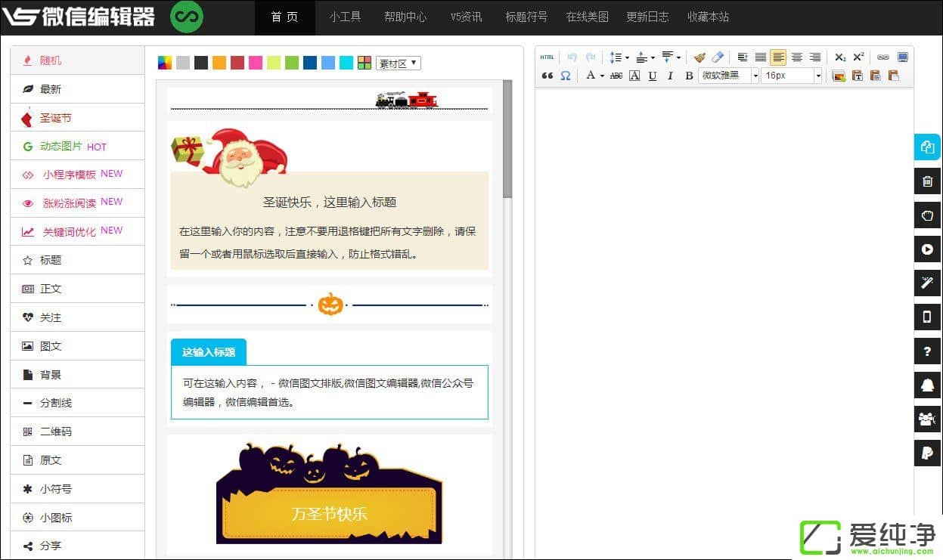Open 在线美图 from the top menu

588,17
